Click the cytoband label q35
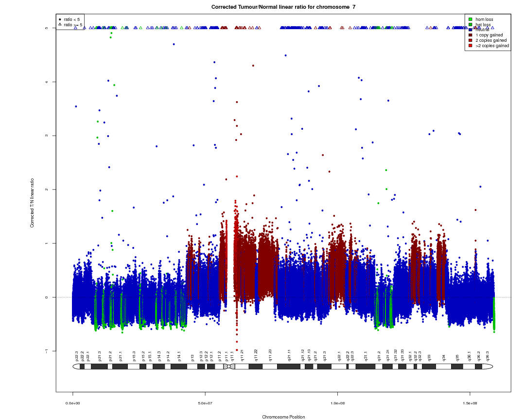Image resolution: width=525 pixels, height=420 pixels. tap(457, 357)
